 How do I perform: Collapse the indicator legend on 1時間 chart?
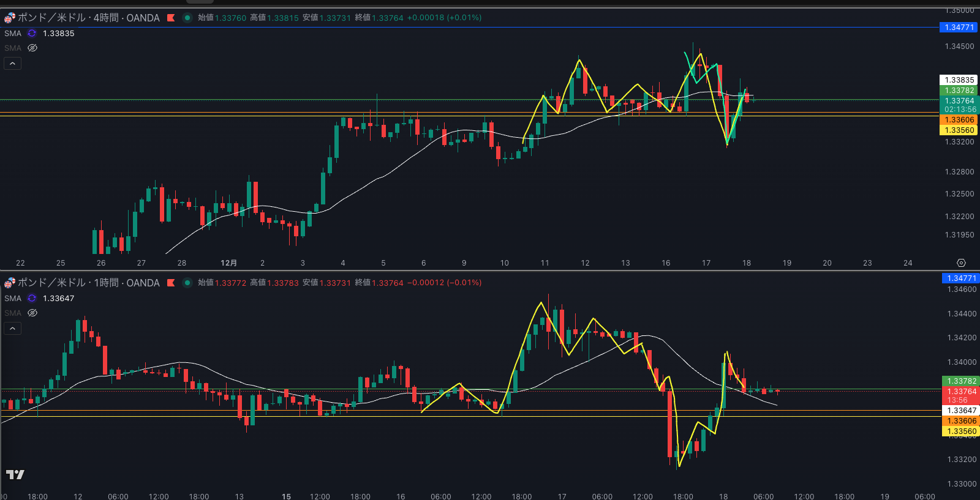tap(13, 328)
